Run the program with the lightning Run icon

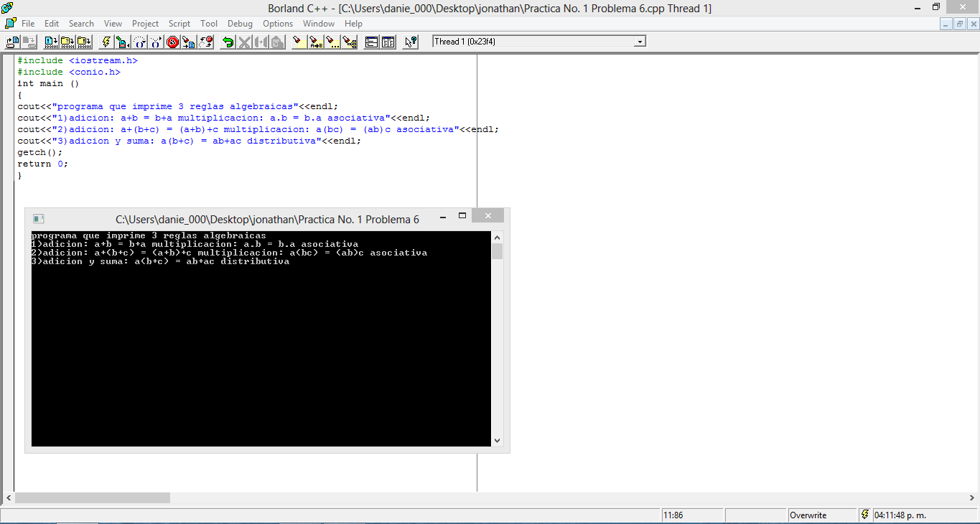[106, 42]
